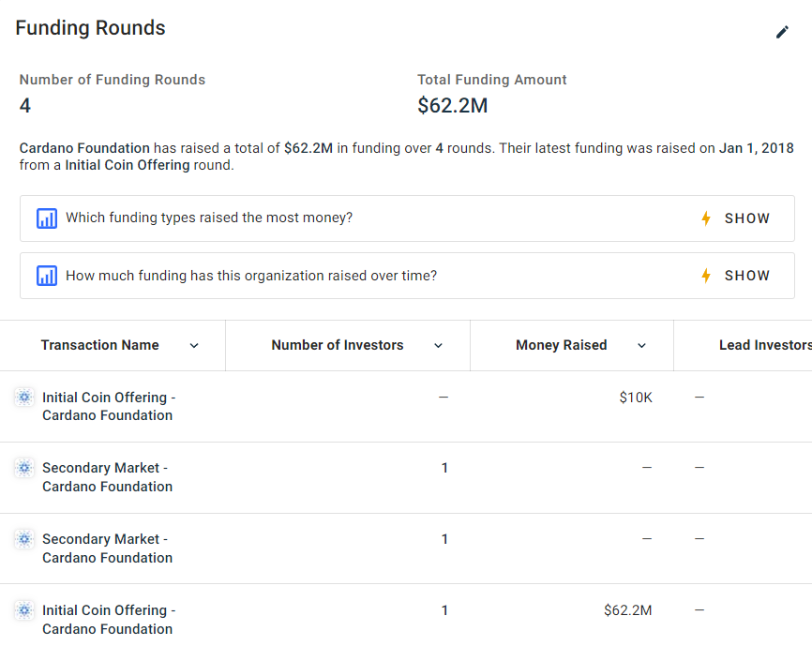The height and width of the screenshot is (646, 812).
Task: Click chart icon beside funding types question
Action: point(47,218)
